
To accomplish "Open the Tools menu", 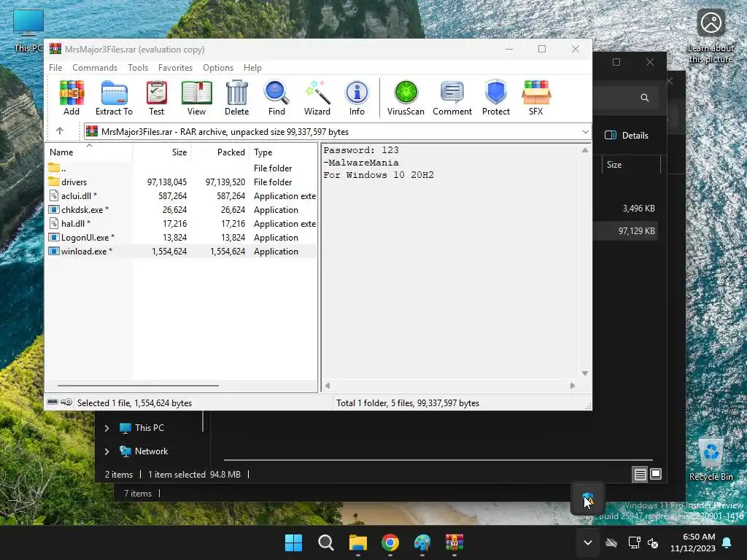I will [138, 68].
